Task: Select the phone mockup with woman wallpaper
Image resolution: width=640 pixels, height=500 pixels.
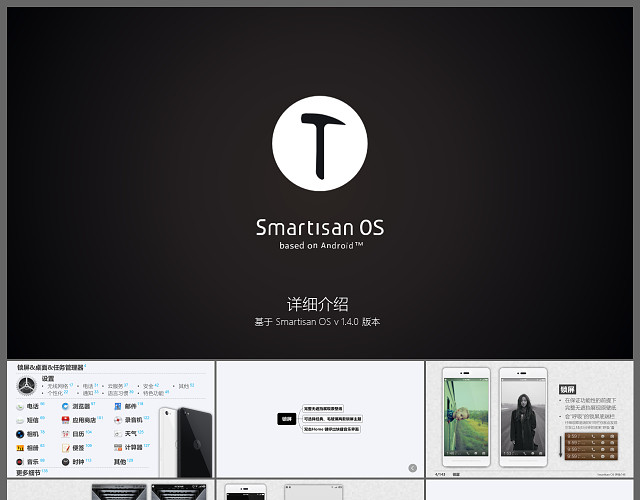Action: click(523, 417)
